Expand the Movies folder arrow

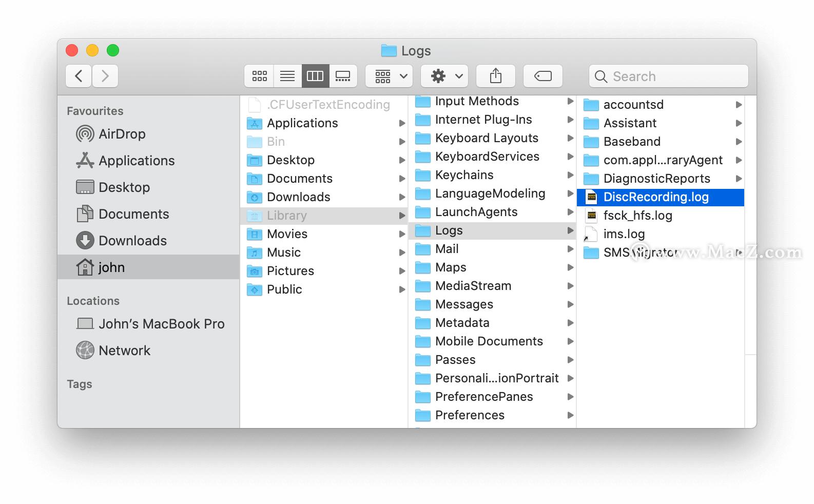[402, 234]
